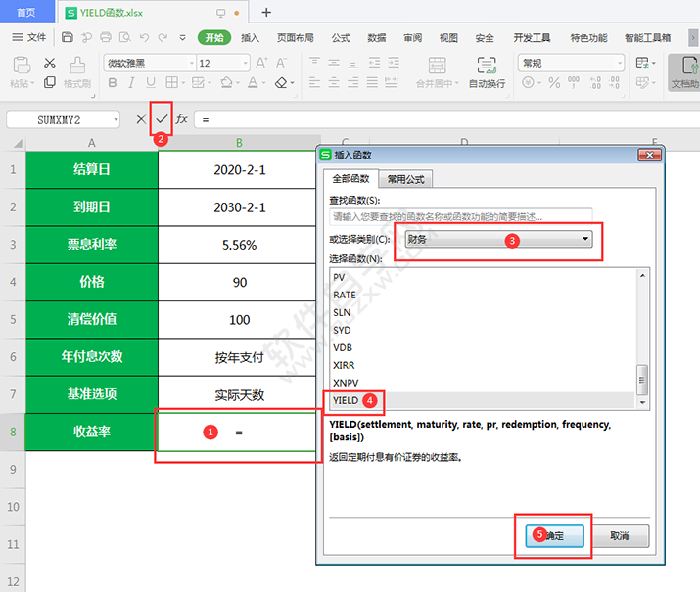The image size is (700, 592).
Task: Click cell B4 containing 90
Action: [239, 282]
